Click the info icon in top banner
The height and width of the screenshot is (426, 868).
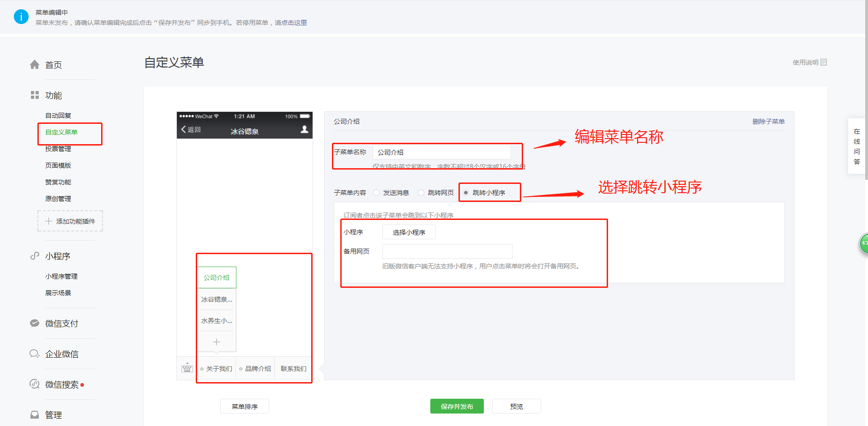pos(21,16)
